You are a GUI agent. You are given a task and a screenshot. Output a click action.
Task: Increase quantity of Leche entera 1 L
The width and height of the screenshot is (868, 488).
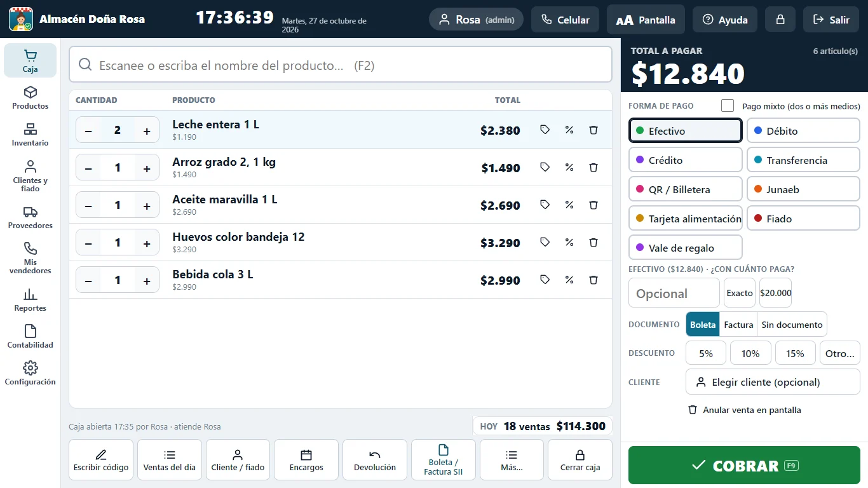[x=147, y=130]
